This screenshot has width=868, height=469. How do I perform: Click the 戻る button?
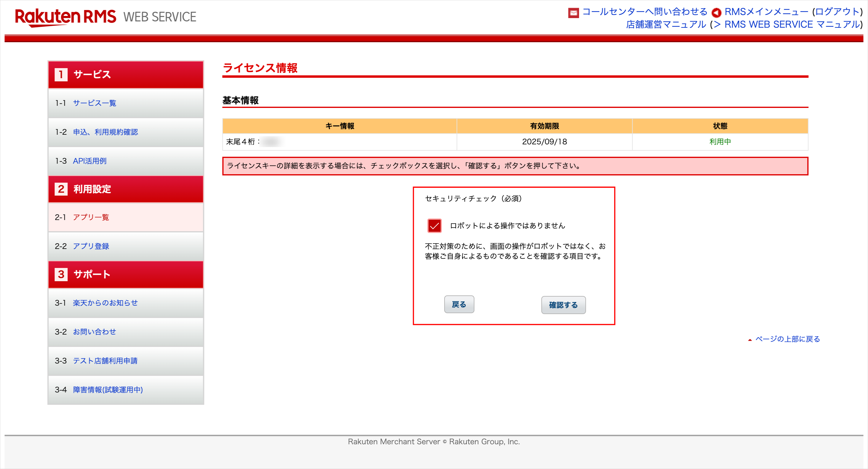click(459, 304)
